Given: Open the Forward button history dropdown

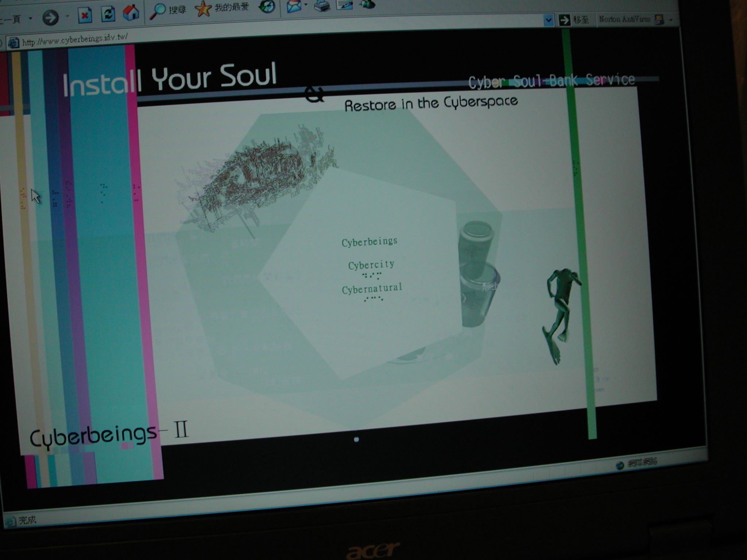Looking at the screenshot, I should 67,16.
